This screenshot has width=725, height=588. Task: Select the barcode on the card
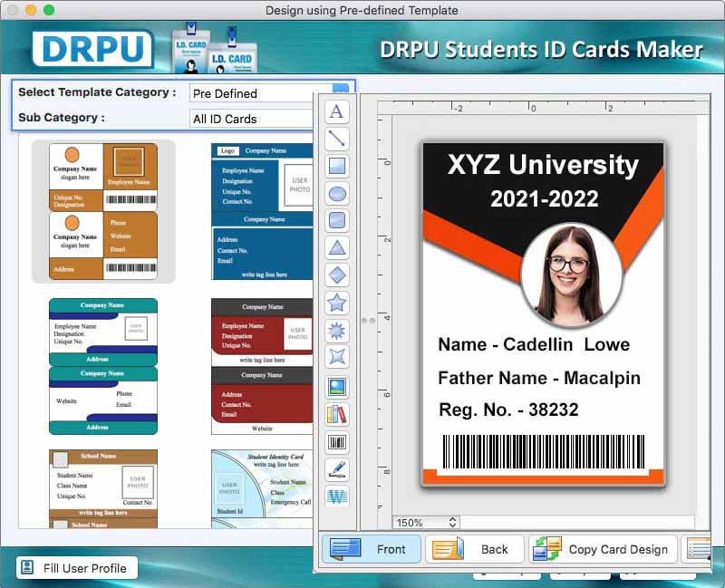[x=543, y=451]
